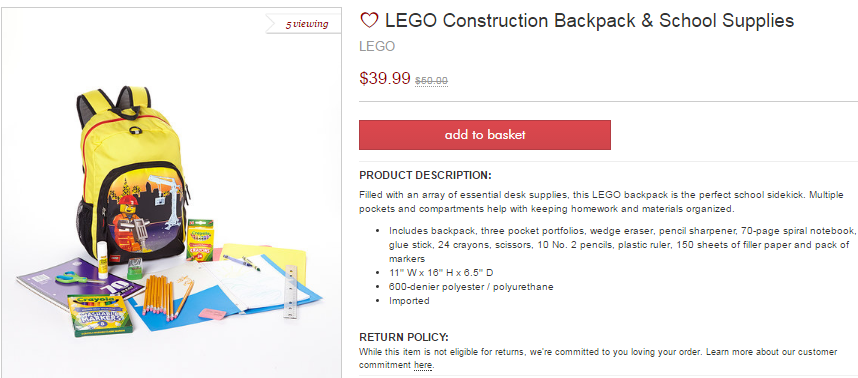This screenshot has width=858, height=378.
Task: Click the pink wedge eraser in photo
Action: pos(212,314)
